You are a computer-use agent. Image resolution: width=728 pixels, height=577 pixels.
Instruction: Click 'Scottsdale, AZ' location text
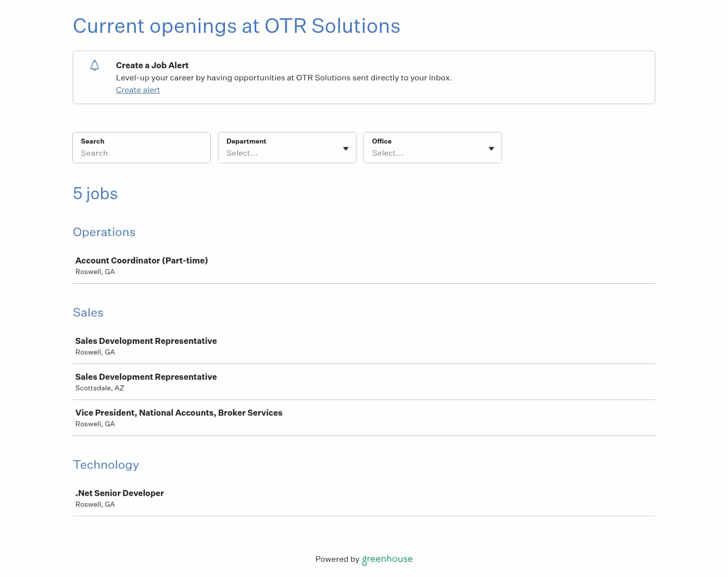(x=100, y=388)
